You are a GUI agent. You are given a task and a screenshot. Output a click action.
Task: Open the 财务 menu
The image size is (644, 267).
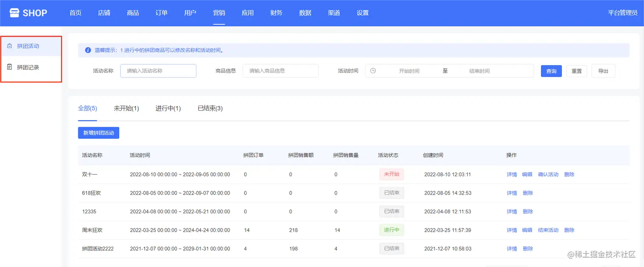(x=276, y=13)
